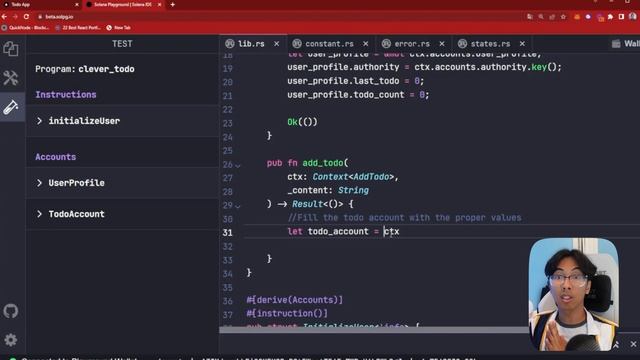Collapse code fold at line 29
The image size is (640, 360).
point(238,206)
